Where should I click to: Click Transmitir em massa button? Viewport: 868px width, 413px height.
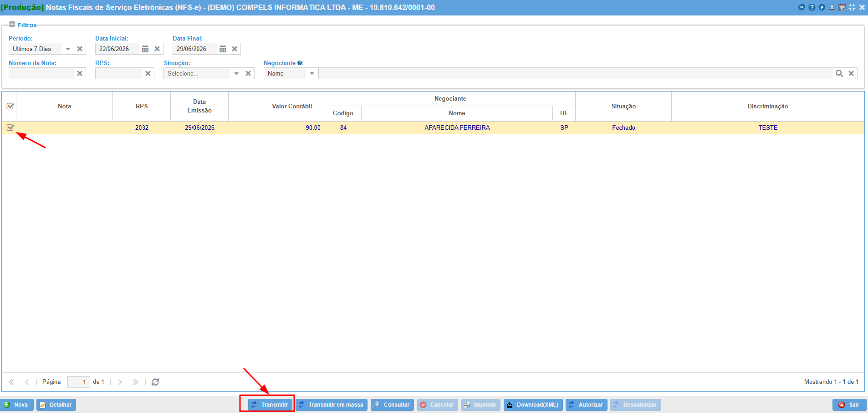(x=332, y=405)
